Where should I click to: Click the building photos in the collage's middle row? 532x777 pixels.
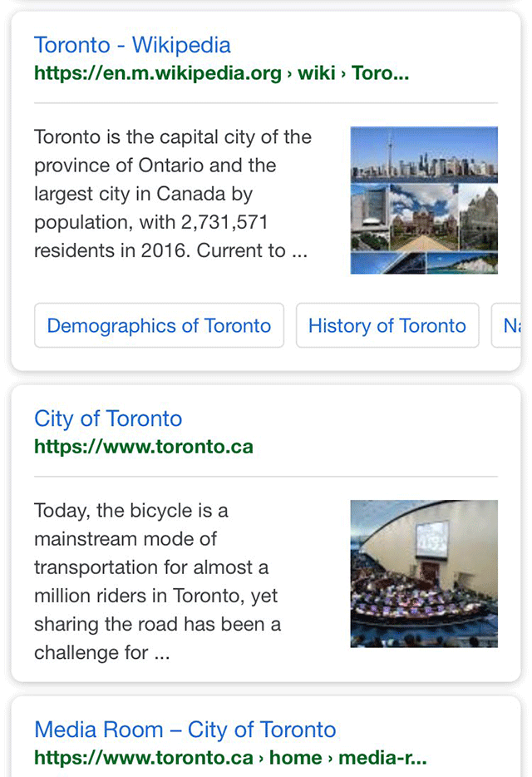tap(424, 216)
